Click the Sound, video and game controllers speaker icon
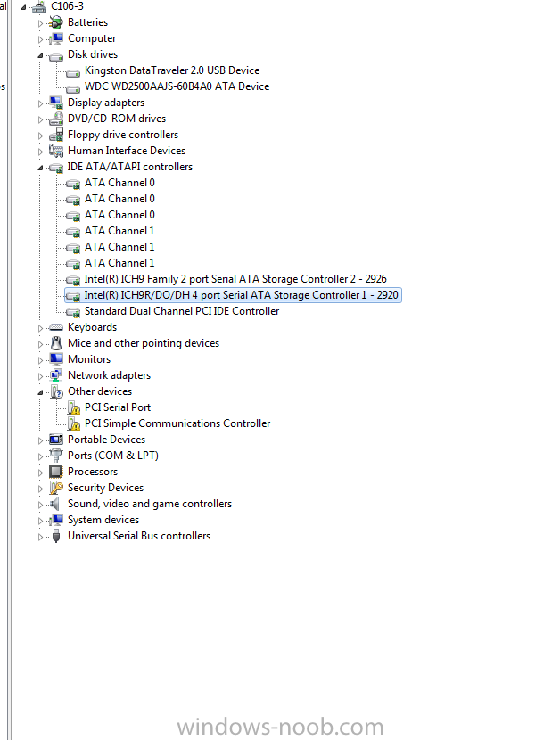 (x=55, y=504)
